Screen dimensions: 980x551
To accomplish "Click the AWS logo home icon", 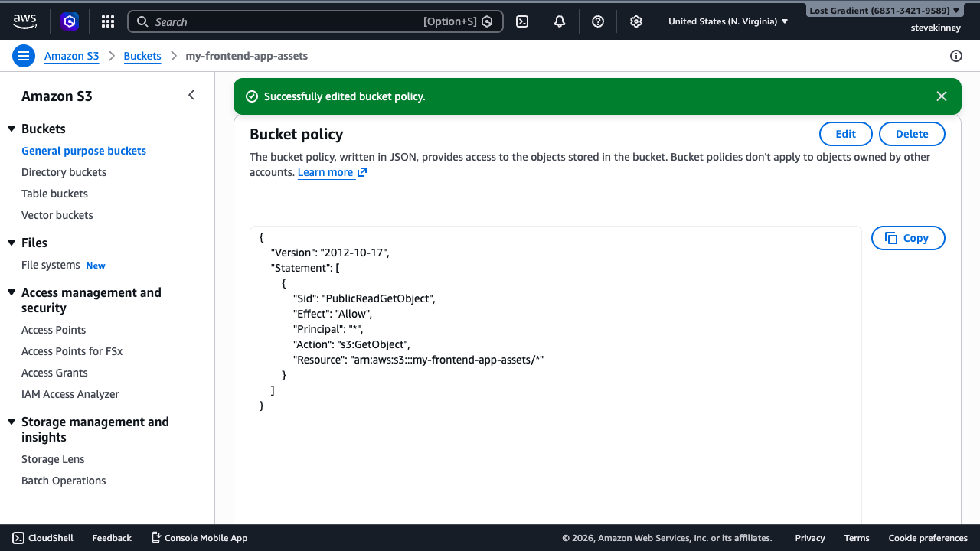I will coord(24,21).
